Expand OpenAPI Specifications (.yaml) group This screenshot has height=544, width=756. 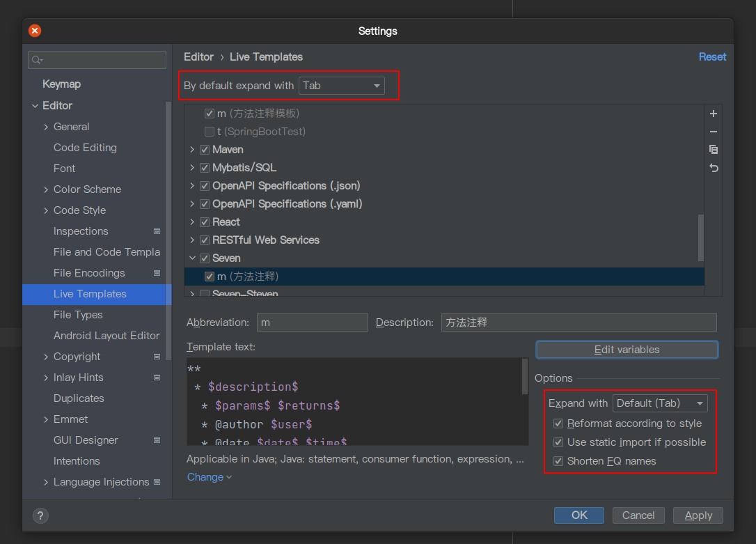pos(192,204)
